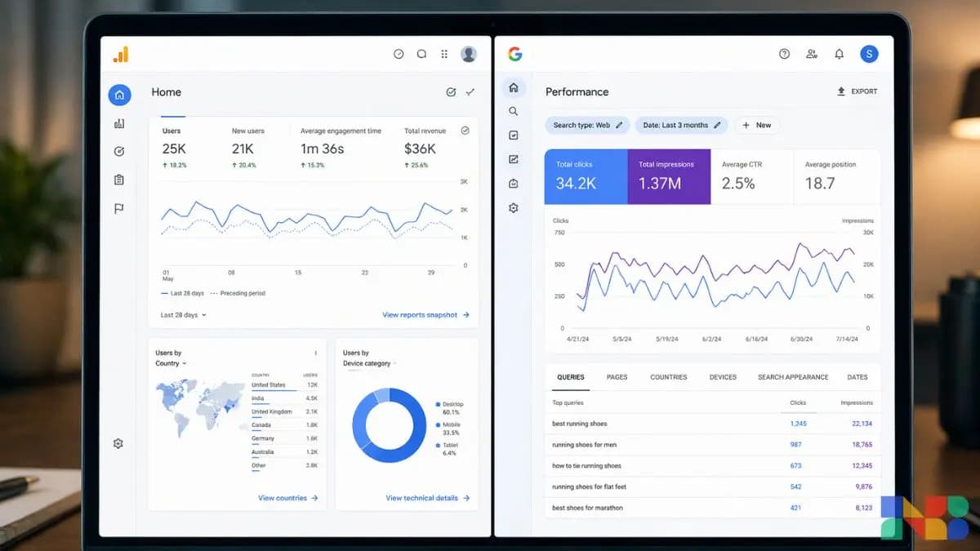Add a filter with the New button
This screenshot has width=980, height=551.
[x=756, y=125]
